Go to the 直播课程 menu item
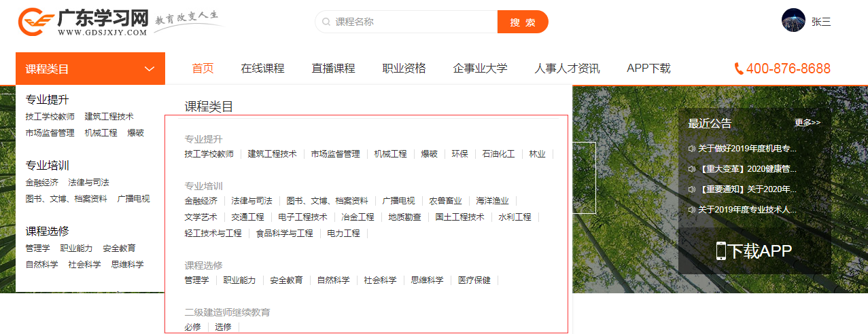Image resolution: width=868 pixels, height=334 pixels. tap(333, 69)
